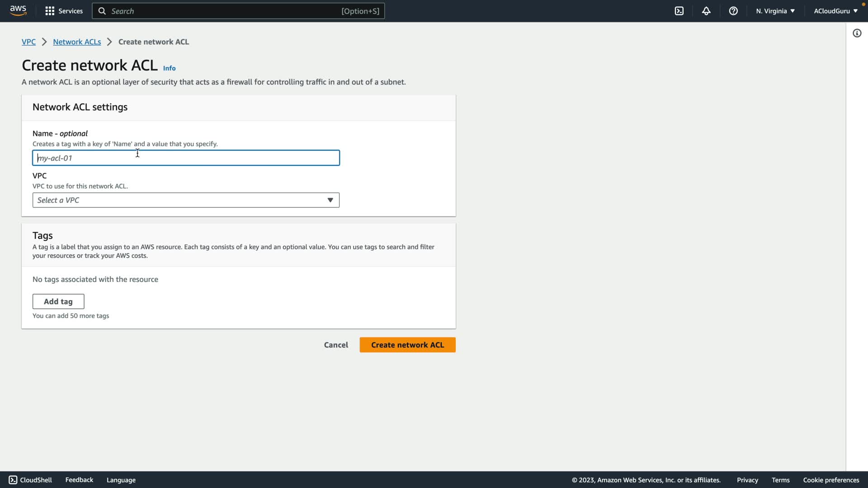This screenshot has height=488, width=868.
Task: Open the info panel circle icon
Action: click(x=857, y=33)
